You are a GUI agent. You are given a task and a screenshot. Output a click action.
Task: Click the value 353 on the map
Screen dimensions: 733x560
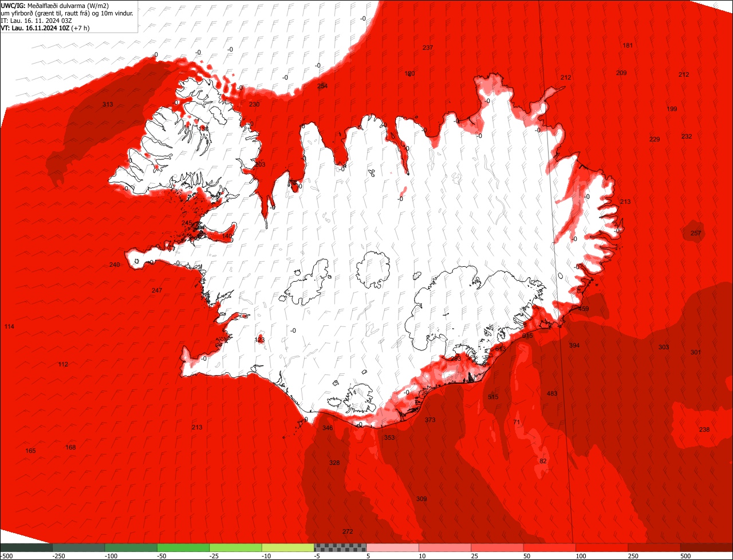[x=389, y=437]
